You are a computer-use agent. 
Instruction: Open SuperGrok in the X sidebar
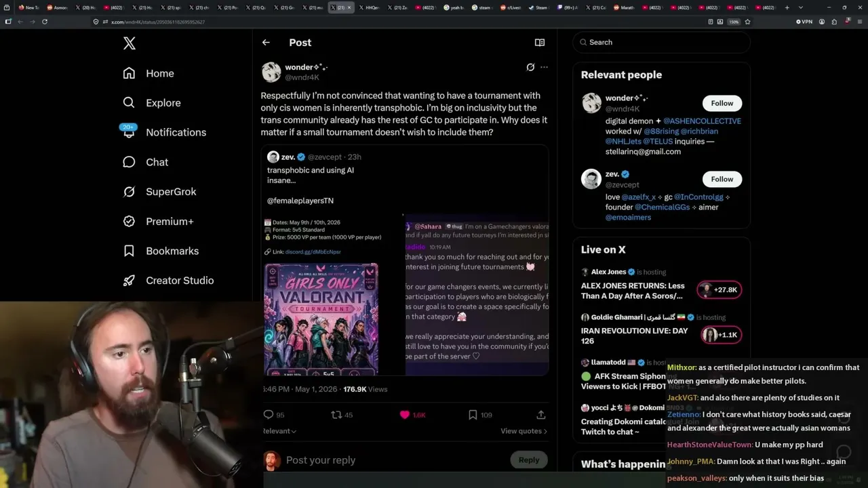click(x=159, y=192)
